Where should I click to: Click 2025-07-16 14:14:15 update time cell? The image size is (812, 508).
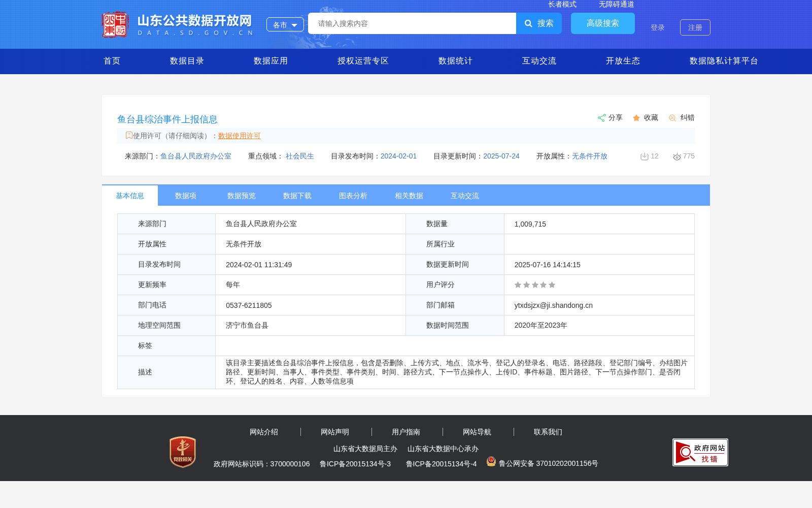548,265
